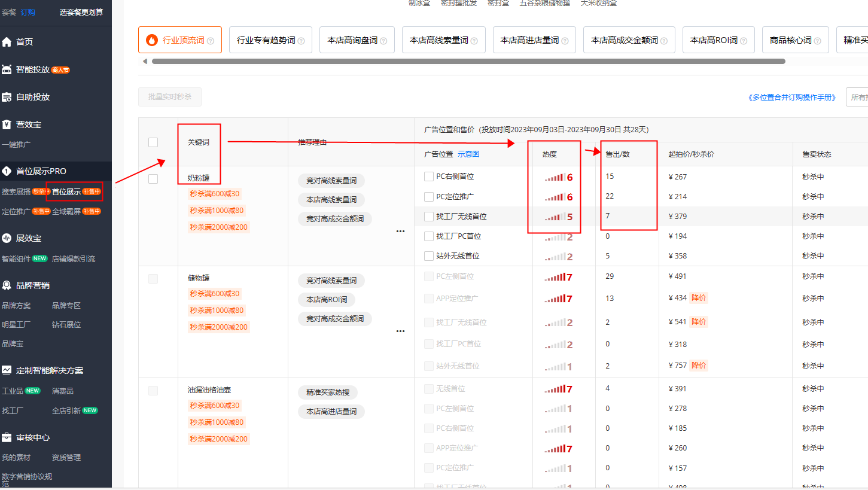Screen dimensions: 868x490
Task: Click the pulse icon next to 展效宝
Action: [x=7, y=238]
